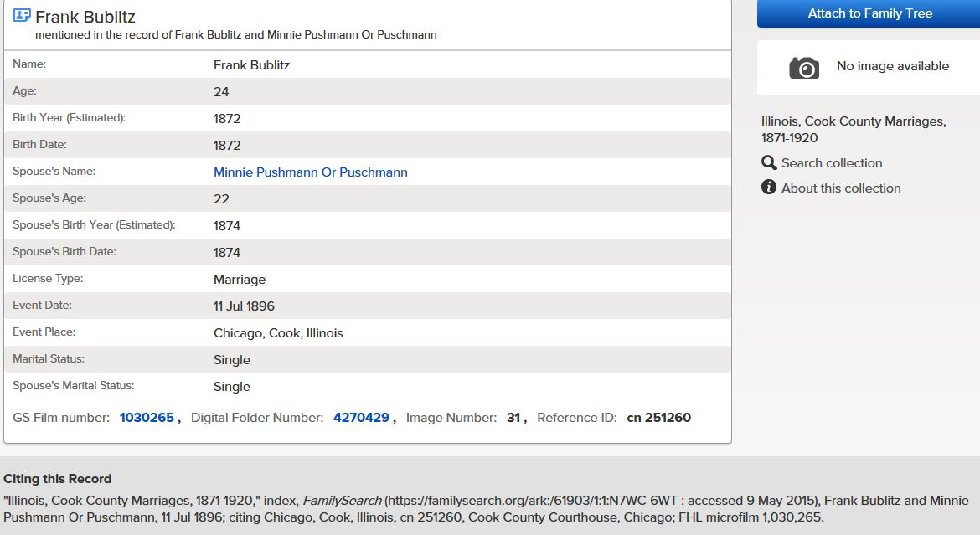The height and width of the screenshot is (535, 980).
Task: Select Event Place Chicago, Cook, Illinois
Action: [278, 333]
